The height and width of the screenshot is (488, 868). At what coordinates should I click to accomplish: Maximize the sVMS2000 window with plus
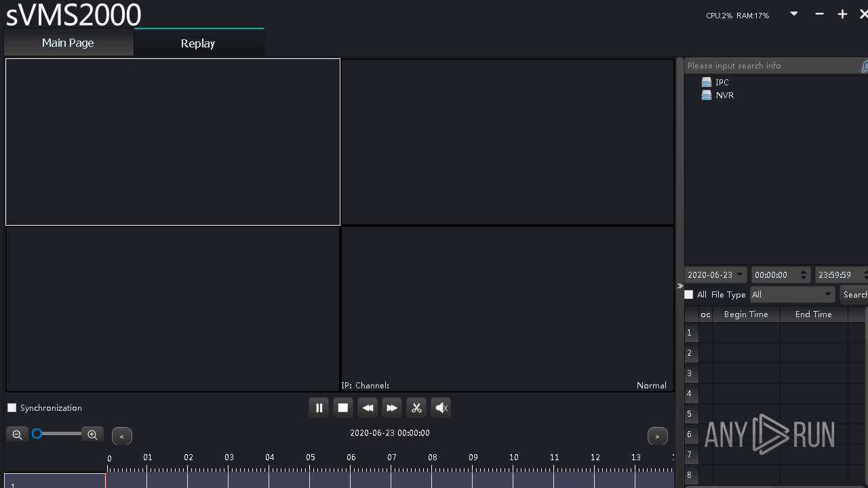tap(842, 14)
